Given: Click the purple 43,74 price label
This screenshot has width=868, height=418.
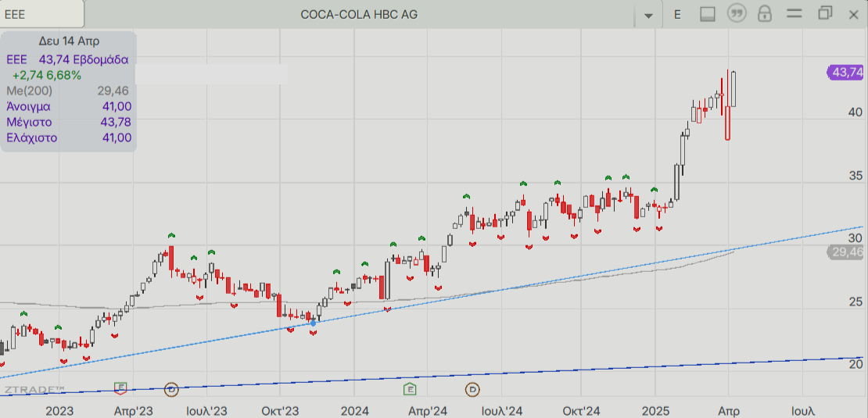Looking at the screenshot, I should pyautogui.click(x=845, y=72).
